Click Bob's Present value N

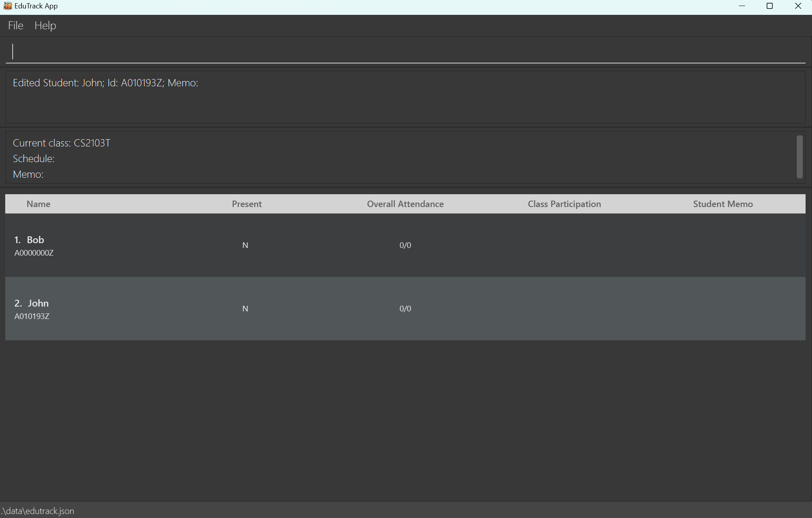[245, 245]
